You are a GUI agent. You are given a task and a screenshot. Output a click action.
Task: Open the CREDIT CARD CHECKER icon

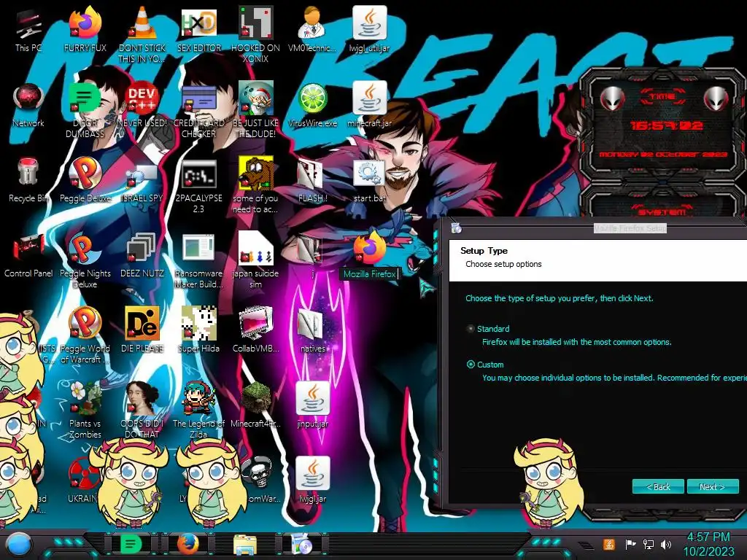(x=199, y=99)
